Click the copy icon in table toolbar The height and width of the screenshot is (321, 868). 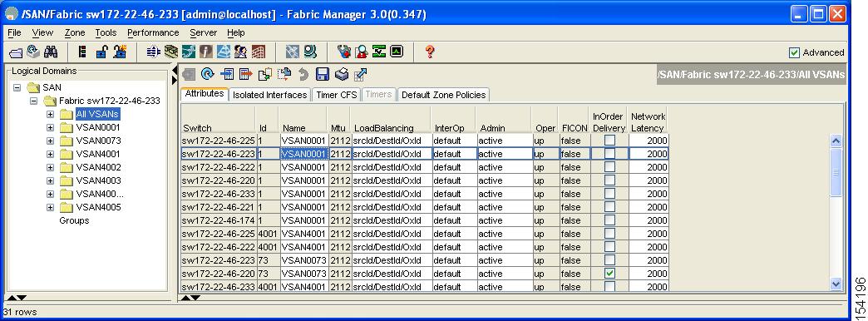point(264,74)
